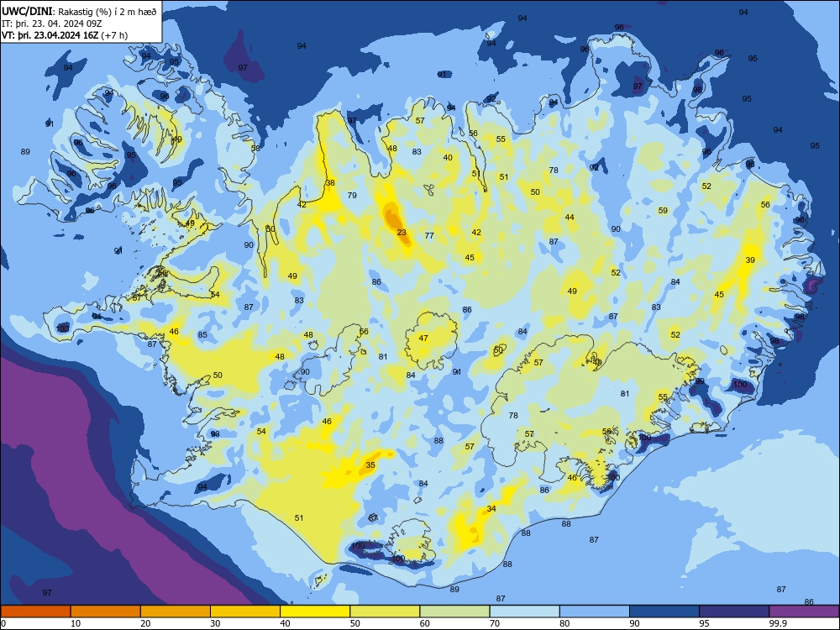Click the humidity value 23 on orange patch
Image resolution: width=840 pixels, height=630 pixels.
[x=402, y=233]
